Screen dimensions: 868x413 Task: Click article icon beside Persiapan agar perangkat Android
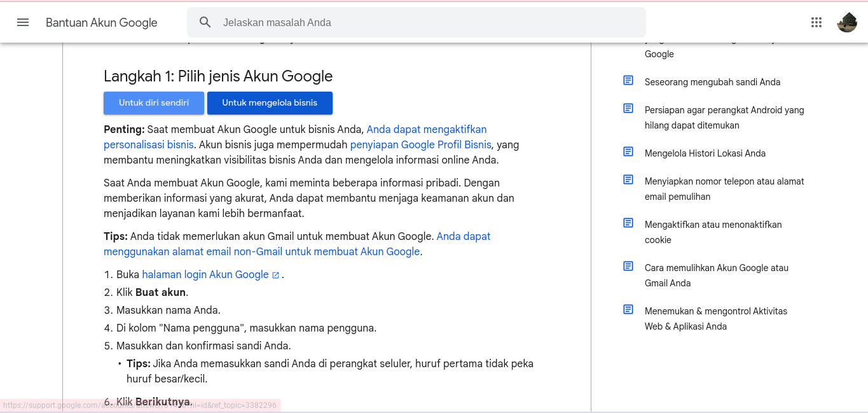click(x=628, y=108)
